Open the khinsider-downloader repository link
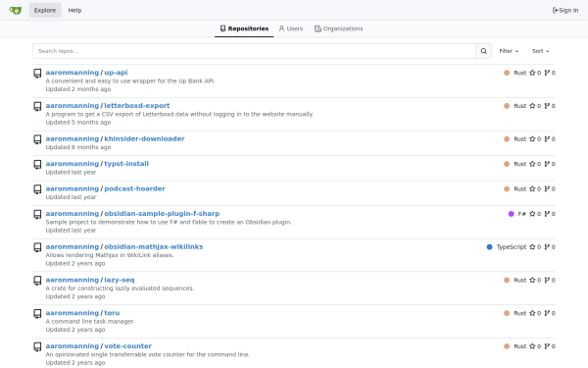The image size is (588, 368). [x=144, y=138]
